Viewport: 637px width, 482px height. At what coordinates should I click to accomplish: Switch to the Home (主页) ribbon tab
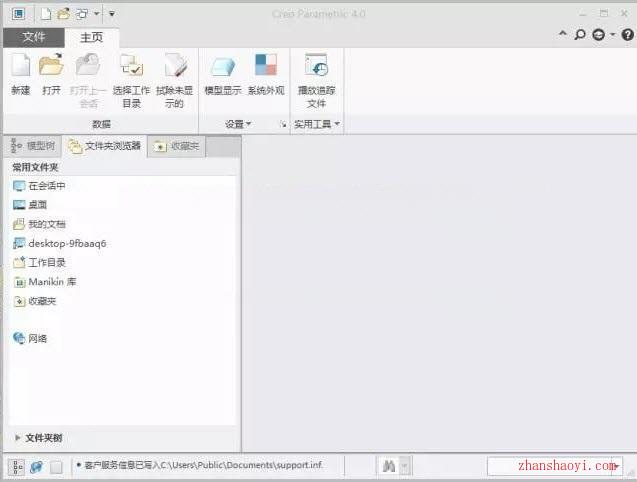[x=92, y=37]
